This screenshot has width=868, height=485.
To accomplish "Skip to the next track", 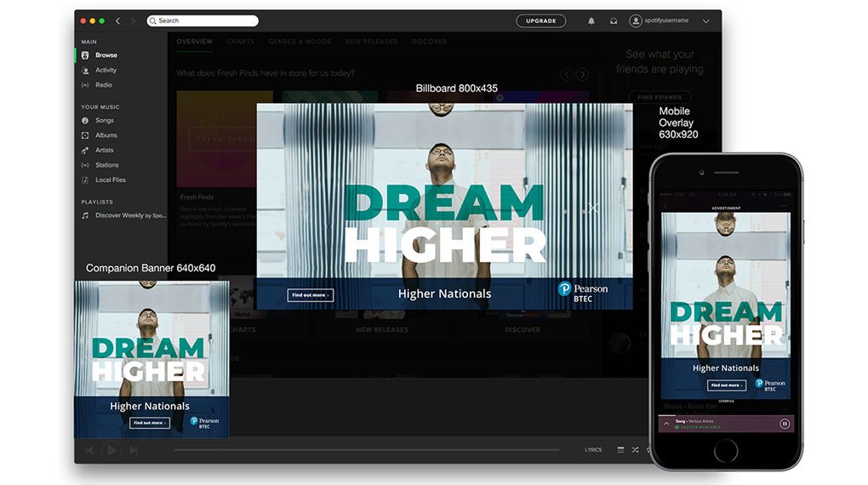I will pyautogui.click(x=134, y=450).
